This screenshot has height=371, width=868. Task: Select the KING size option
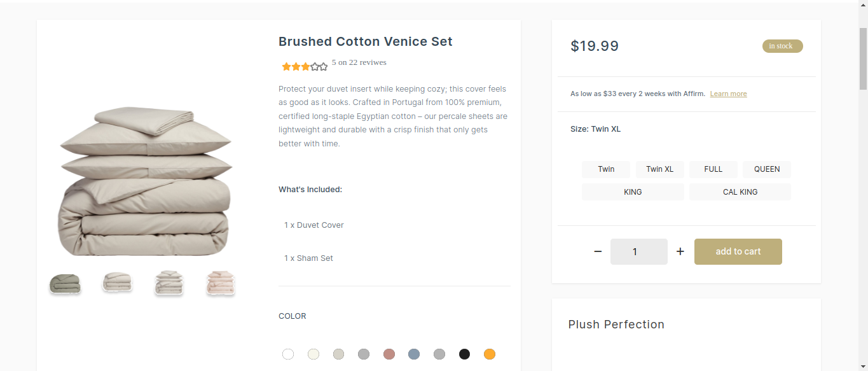click(633, 192)
